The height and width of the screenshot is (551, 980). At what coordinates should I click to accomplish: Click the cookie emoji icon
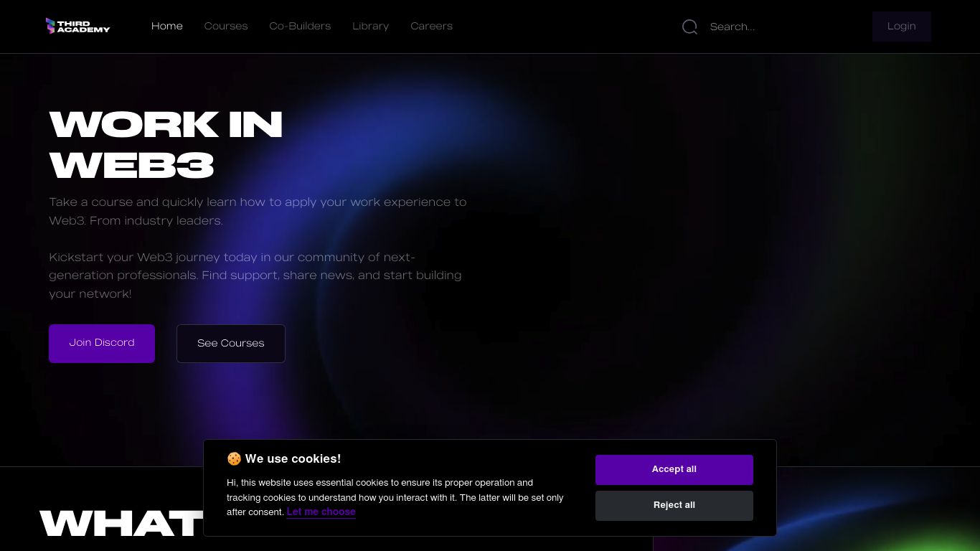pyautogui.click(x=234, y=459)
